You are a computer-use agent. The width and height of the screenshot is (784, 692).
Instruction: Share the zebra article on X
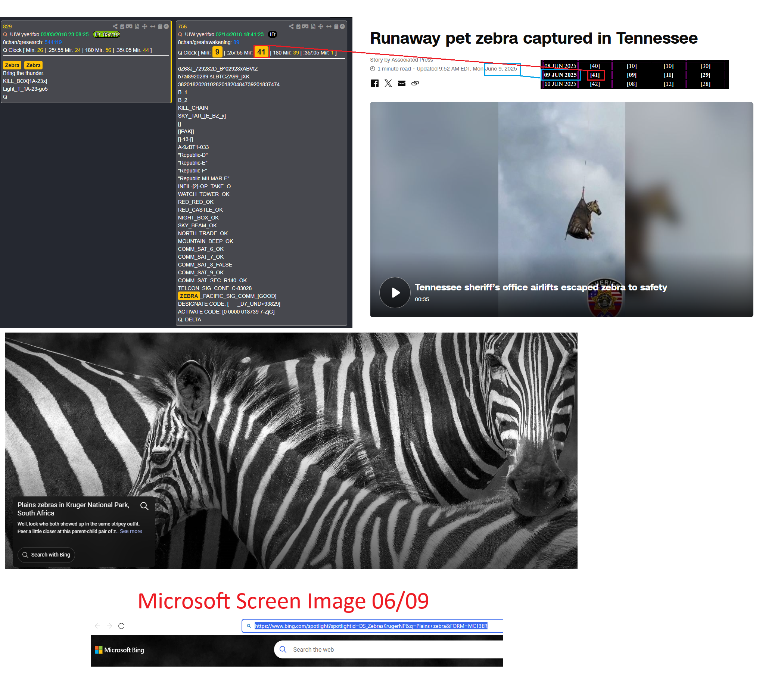tap(388, 83)
